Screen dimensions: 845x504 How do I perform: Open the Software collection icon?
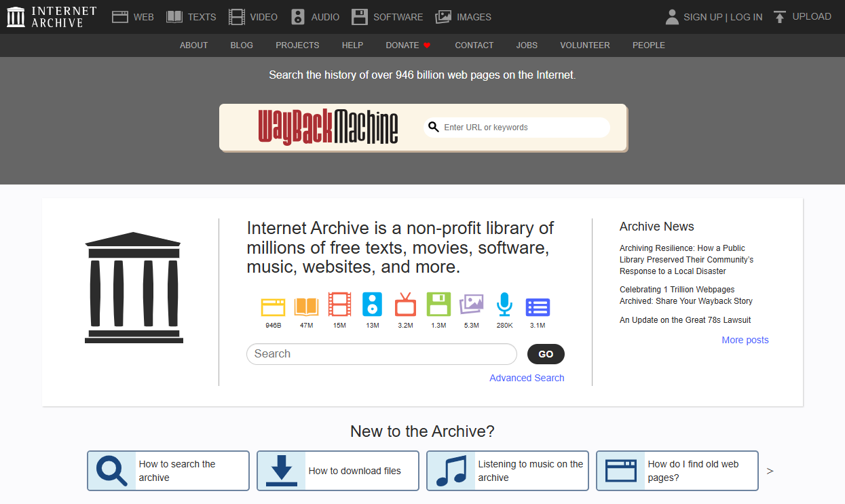tap(359, 16)
